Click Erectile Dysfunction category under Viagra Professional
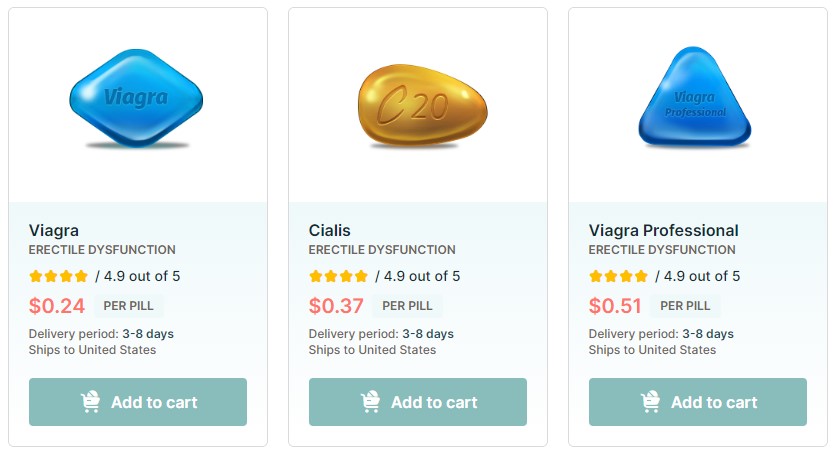The image size is (834, 452). point(662,250)
